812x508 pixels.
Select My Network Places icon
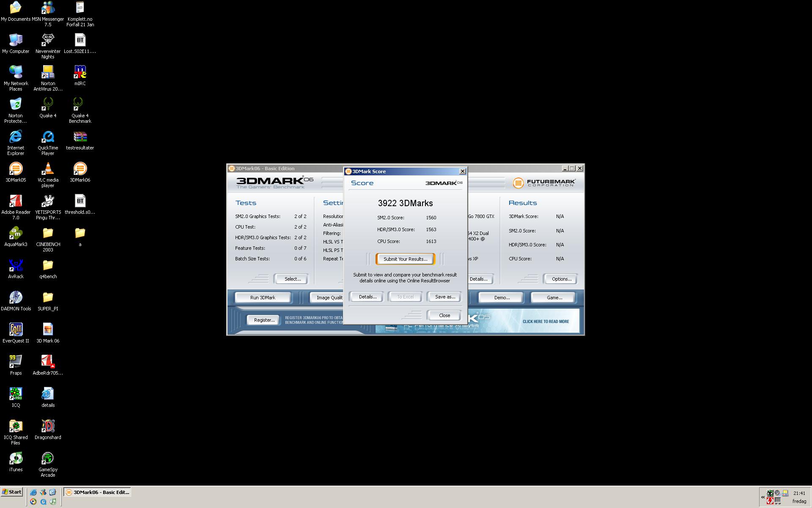16,78
